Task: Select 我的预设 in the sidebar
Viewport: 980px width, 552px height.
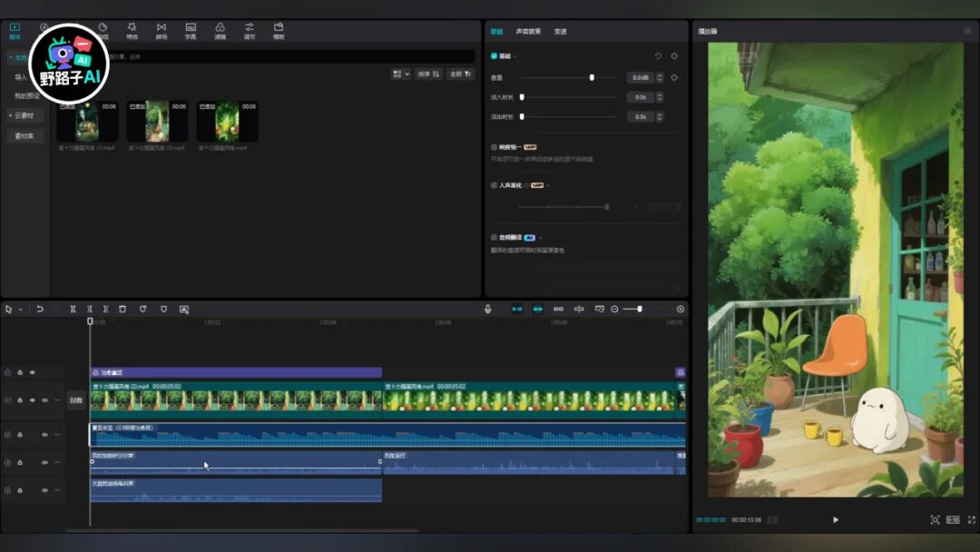Action: point(26,95)
